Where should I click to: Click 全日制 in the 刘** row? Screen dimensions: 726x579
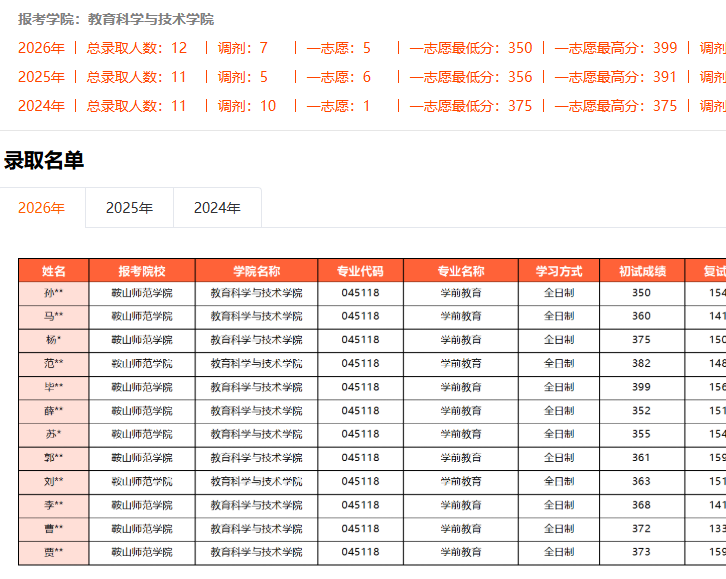coord(559,482)
